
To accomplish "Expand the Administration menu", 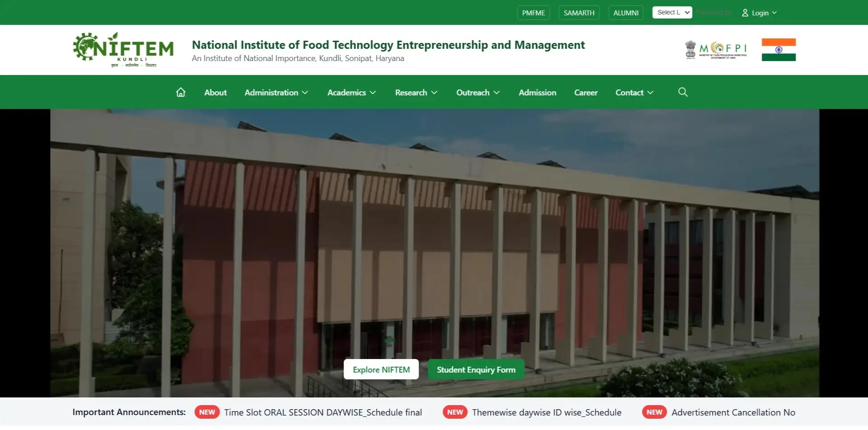I will click(276, 93).
